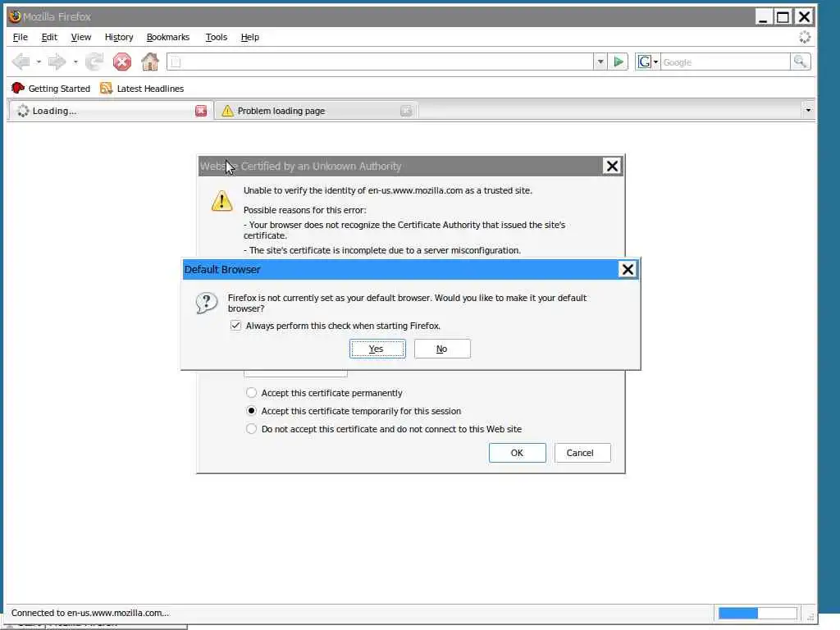This screenshot has height=630, width=840.
Task: Click the throbber activity icon at top right
Action: pyautogui.click(x=805, y=37)
